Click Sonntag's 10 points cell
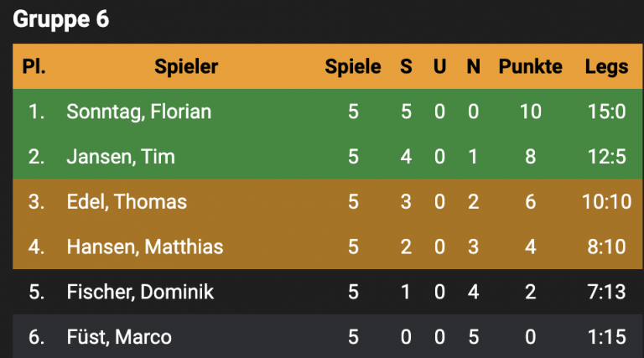The width and height of the screenshot is (644, 358). coord(530,112)
